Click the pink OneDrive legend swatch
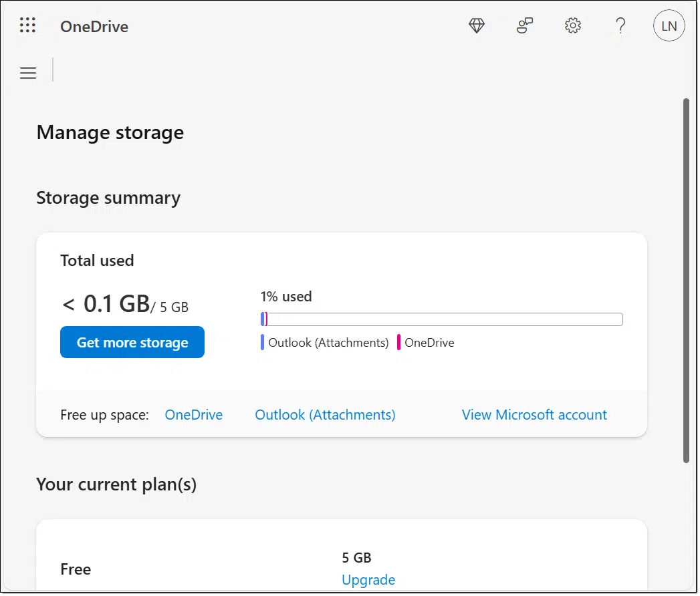 tap(399, 343)
